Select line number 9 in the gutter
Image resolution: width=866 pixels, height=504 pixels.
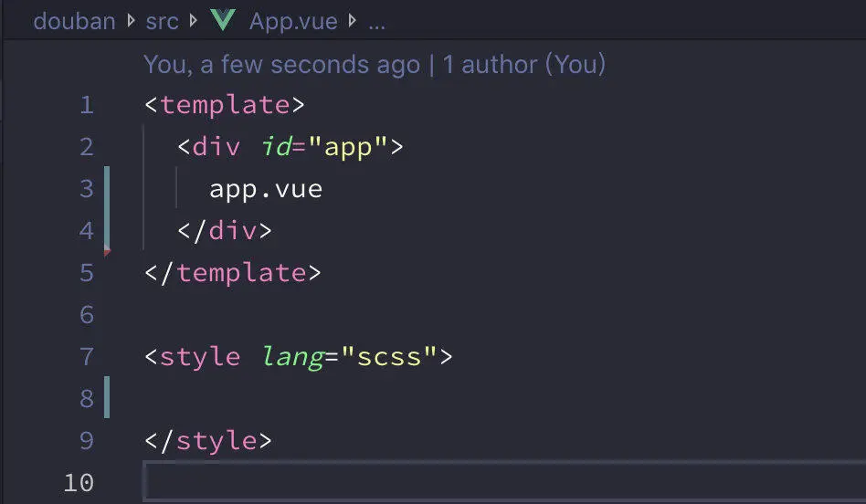[87, 440]
